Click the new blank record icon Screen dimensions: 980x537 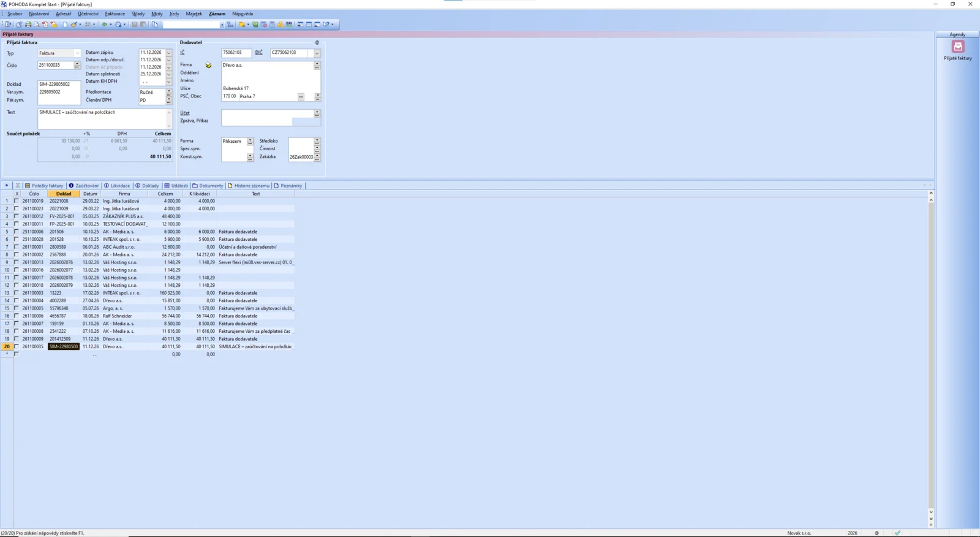[x=65, y=25]
